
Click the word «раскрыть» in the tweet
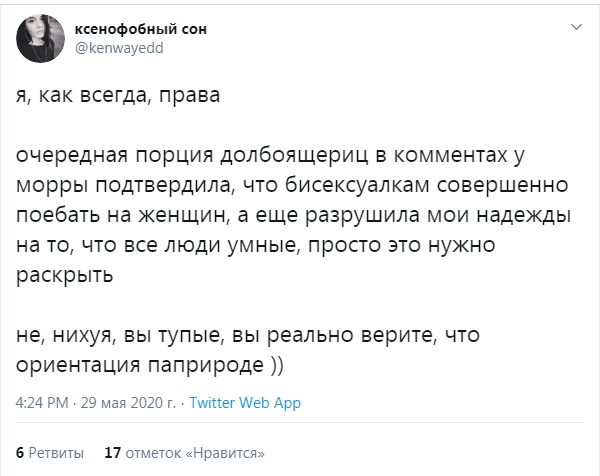coord(65,275)
